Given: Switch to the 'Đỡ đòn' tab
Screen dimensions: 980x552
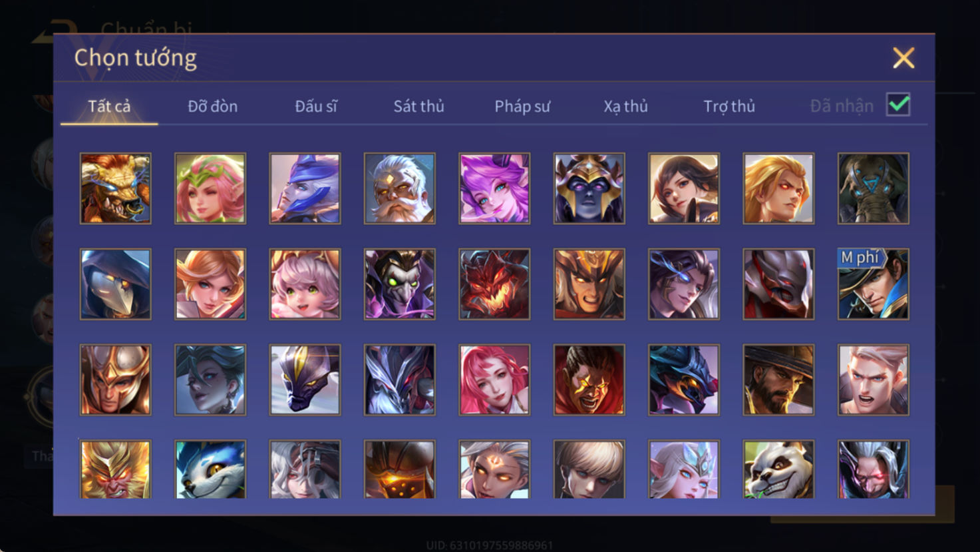Looking at the screenshot, I should click(x=212, y=107).
